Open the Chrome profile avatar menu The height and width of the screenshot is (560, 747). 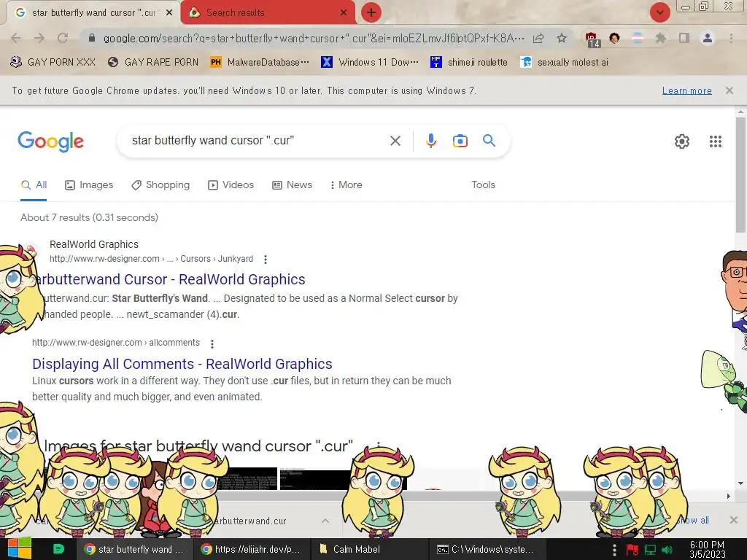pyautogui.click(x=708, y=38)
